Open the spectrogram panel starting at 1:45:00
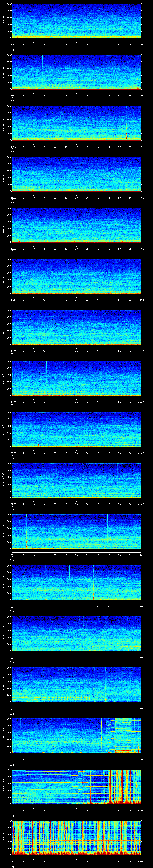Screen dimensions: 153x868 pos(77,174)
